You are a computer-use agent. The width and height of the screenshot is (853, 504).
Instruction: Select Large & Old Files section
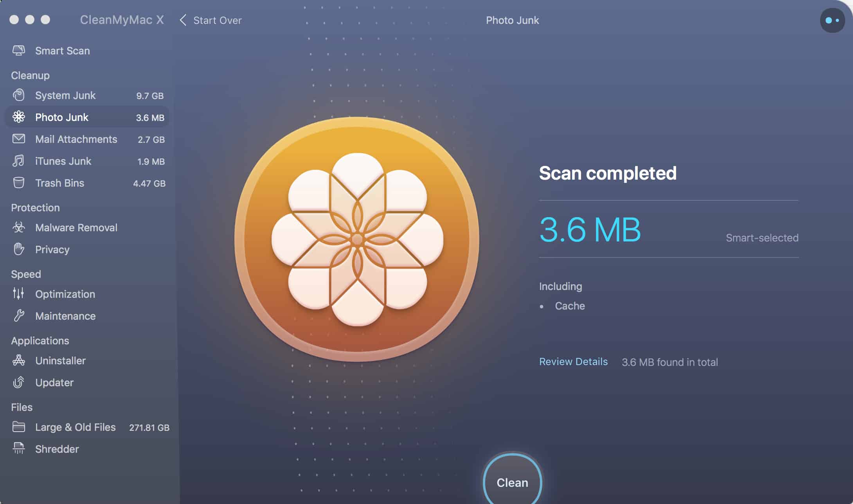[74, 427]
